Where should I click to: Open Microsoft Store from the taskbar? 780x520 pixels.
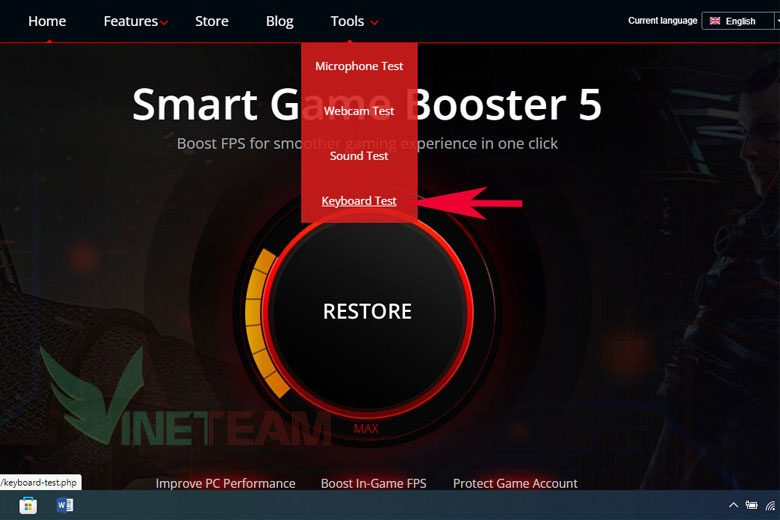click(28, 506)
